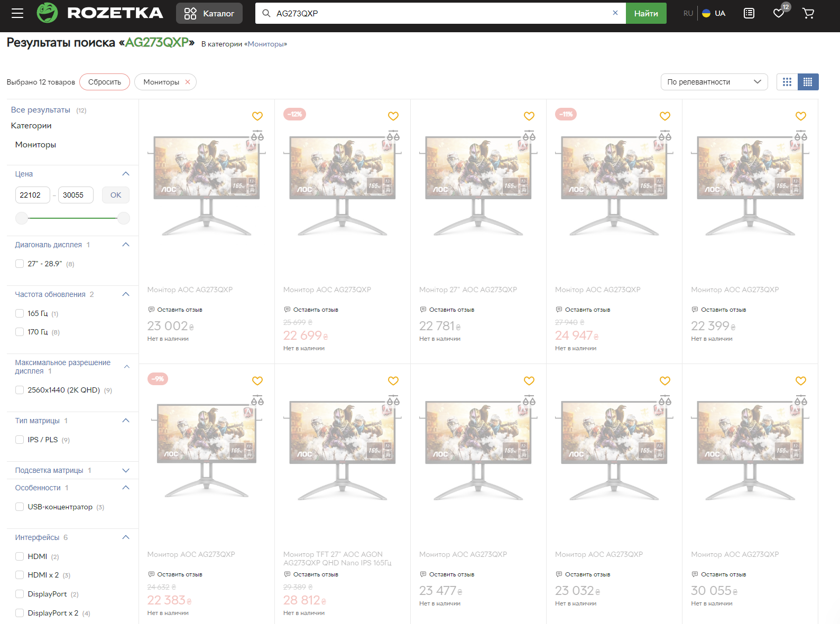The width and height of the screenshot is (840, 624).
Task: Compare the 30 055₴ monitor
Action: tap(801, 401)
